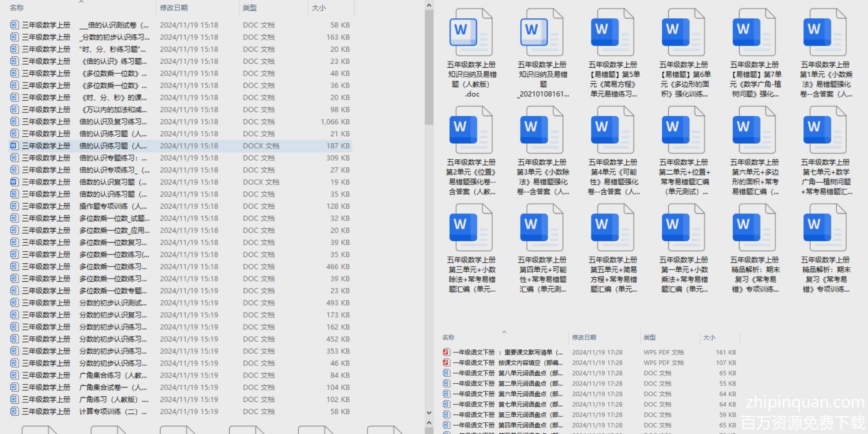Click sort arrow above 名称 in third-grade list
This screenshot has height=434, width=868.
[81, 2]
